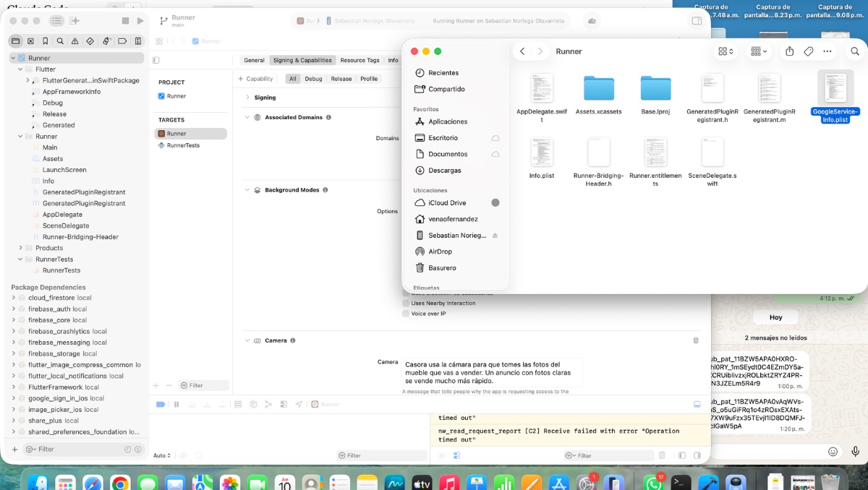Screen dimensions: 868x490
Task: Select the Info.plist file in Finder
Action: [542, 157]
